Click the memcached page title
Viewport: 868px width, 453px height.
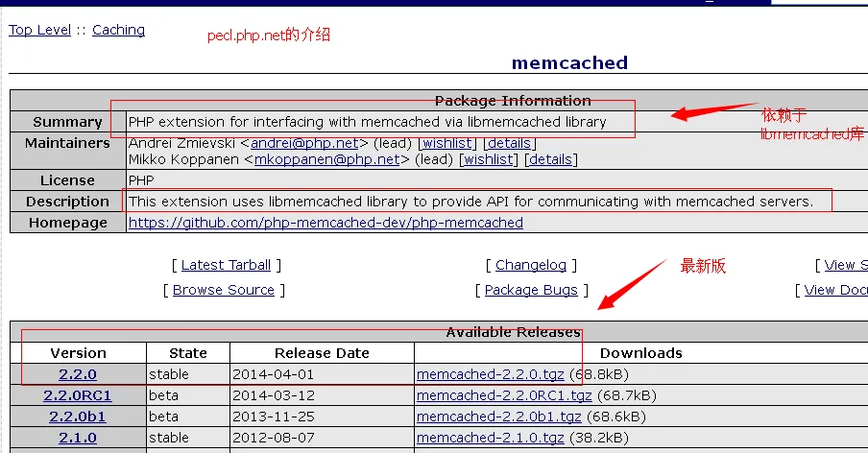coord(569,62)
